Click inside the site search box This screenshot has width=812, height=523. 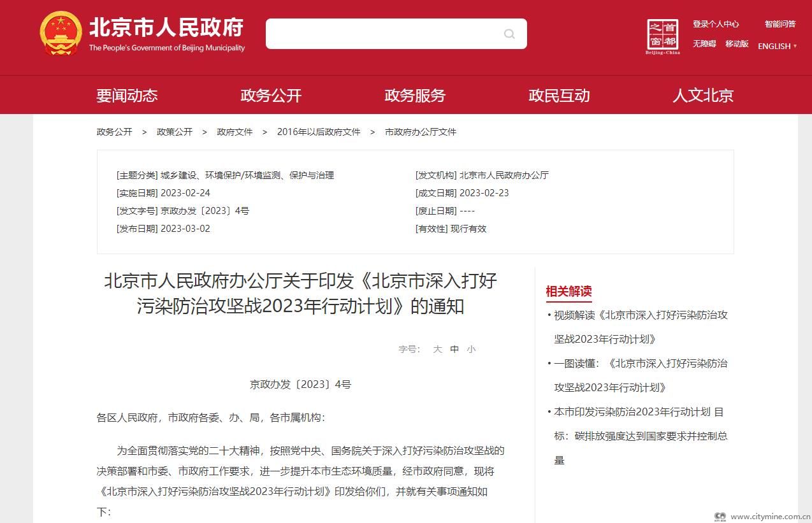[382, 34]
